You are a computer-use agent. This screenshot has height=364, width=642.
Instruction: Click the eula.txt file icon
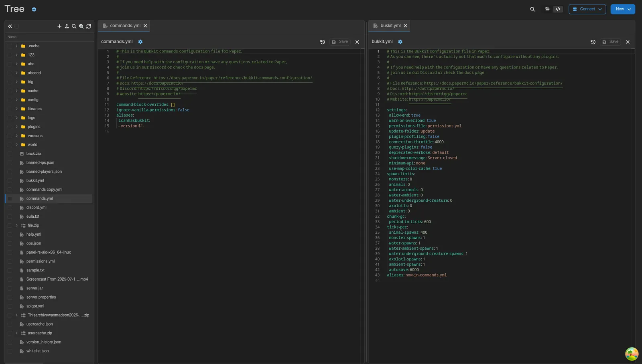22,216
